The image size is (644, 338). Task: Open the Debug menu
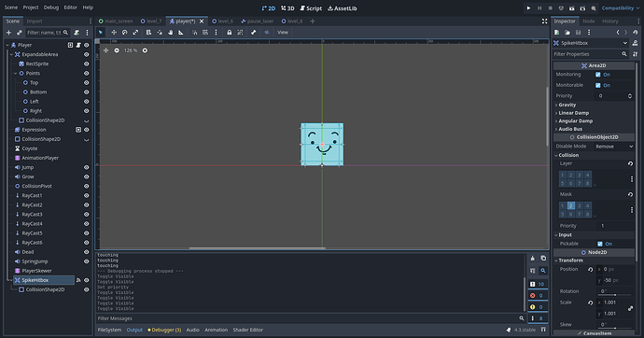pyautogui.click(x=51, y=7)
